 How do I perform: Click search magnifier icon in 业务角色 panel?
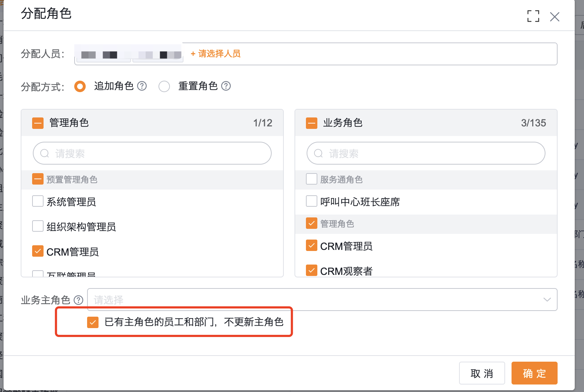pos(318,153)
